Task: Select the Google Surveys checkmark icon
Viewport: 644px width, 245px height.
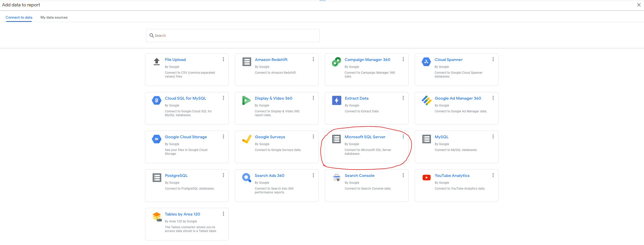Action: click(246, 139)
